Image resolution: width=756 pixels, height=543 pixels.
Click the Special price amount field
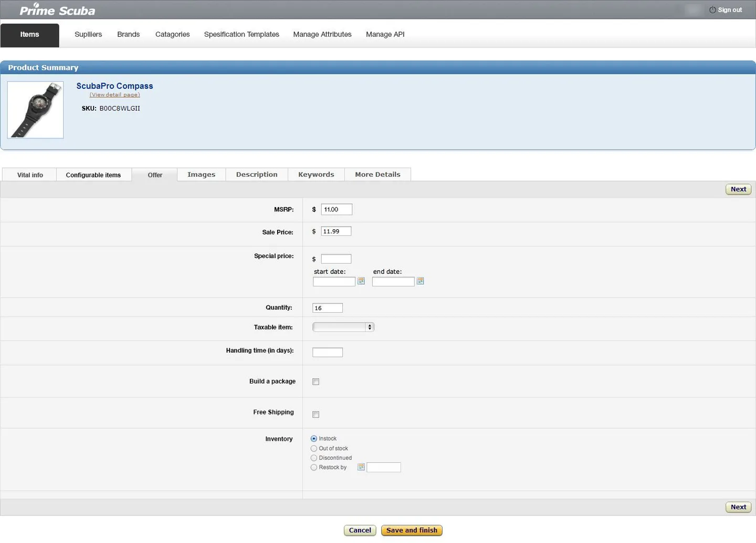tap(336, 259)
